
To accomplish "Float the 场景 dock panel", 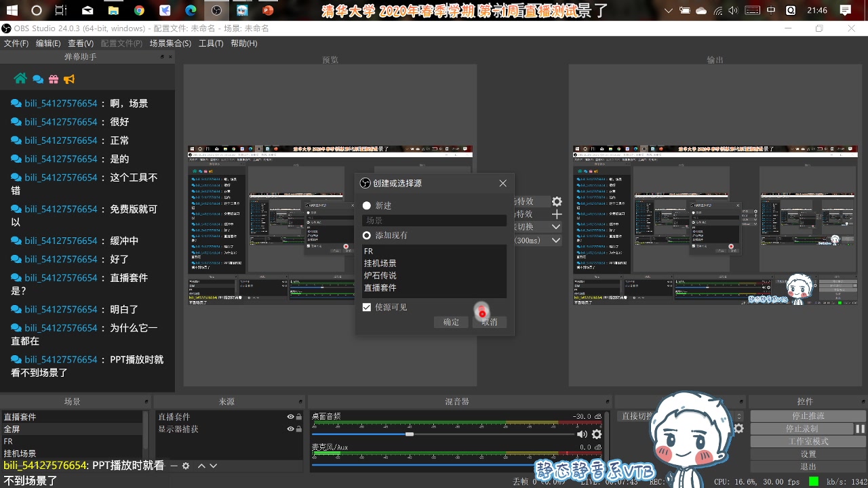I will pos(146,402).
